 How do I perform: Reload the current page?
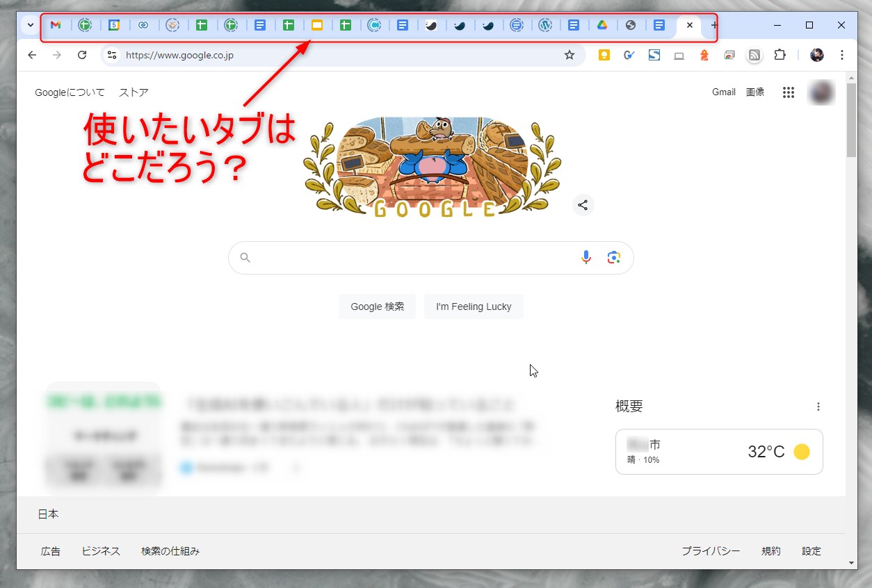[x=82, y=55]
